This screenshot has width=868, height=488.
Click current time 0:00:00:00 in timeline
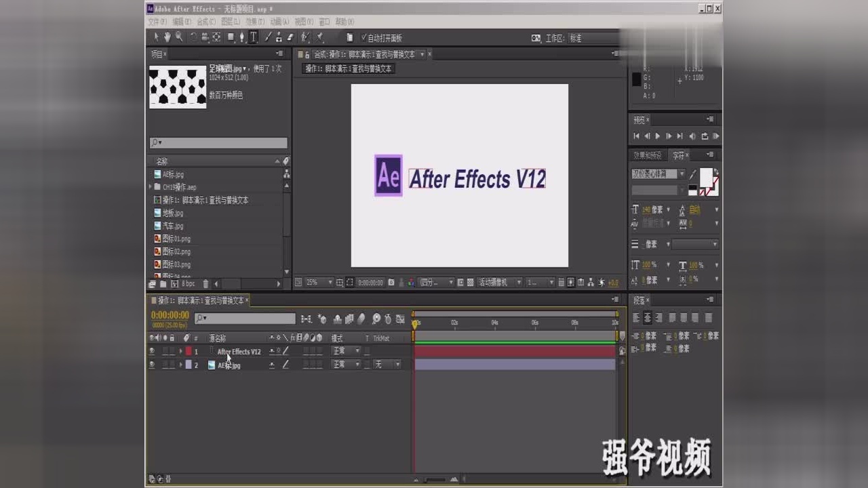pyautogui.click(x=170, y=315)
